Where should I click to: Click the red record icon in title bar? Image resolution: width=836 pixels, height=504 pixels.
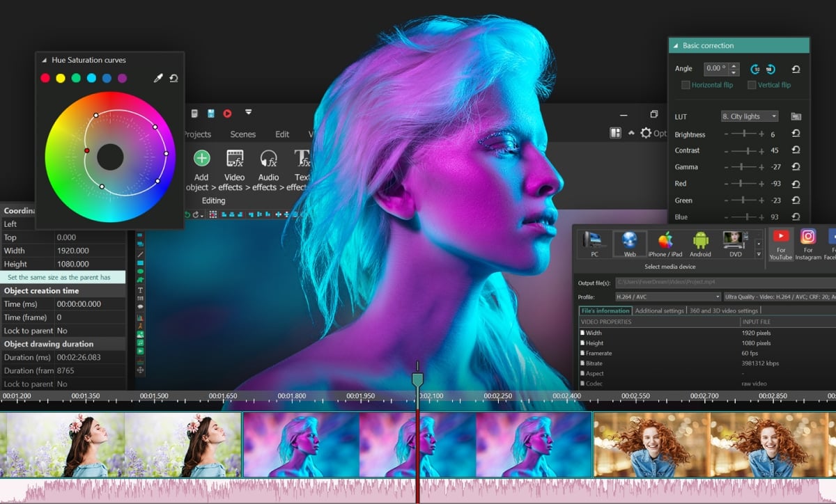(x=227, y=113)
